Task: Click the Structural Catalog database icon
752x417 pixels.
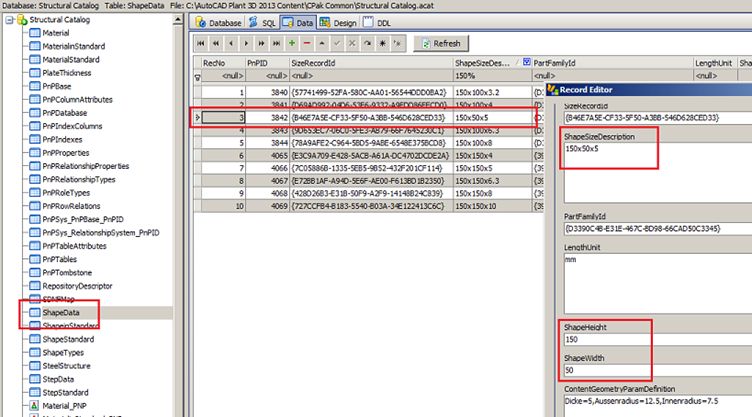Action: pos(22,20)
